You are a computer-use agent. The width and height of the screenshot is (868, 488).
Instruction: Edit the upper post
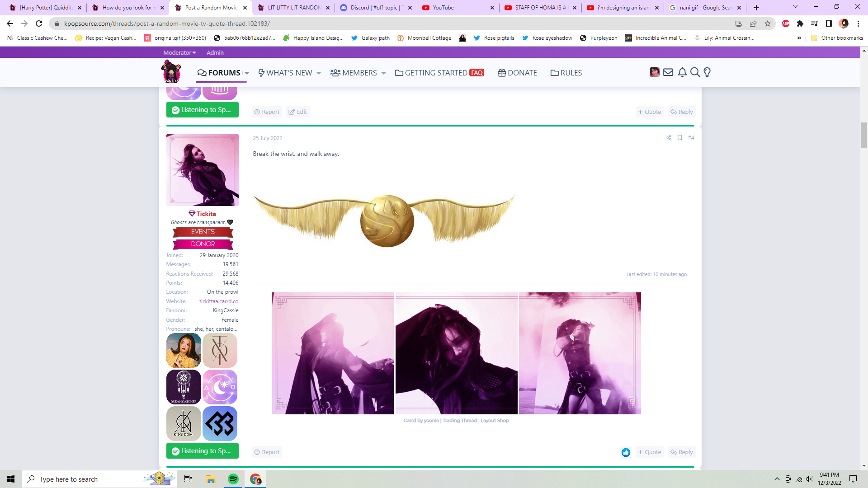click(x=297, y=112)
